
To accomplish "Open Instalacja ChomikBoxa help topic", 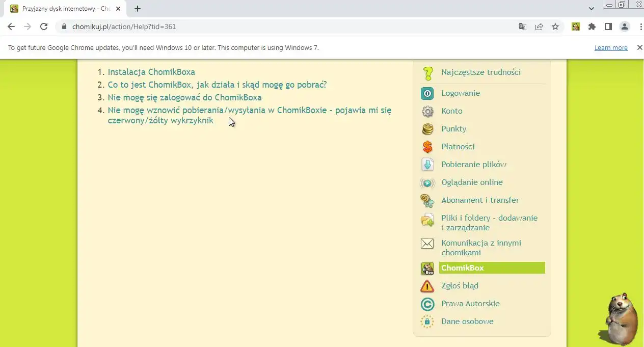I will tap(151, 72).
